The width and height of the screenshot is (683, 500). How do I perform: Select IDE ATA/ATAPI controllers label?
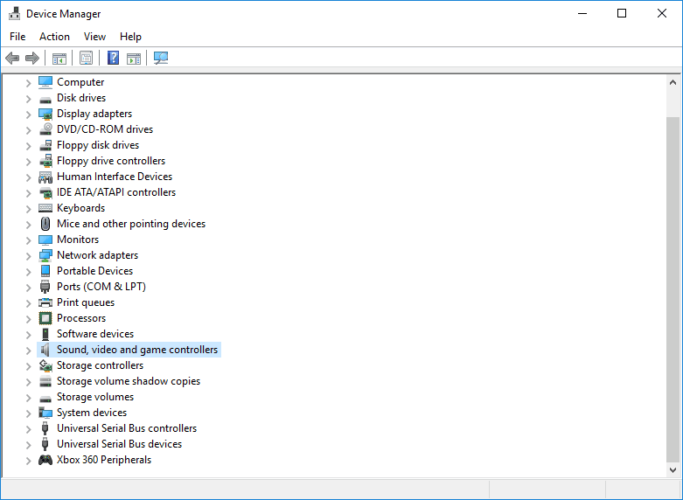[116, 192]
